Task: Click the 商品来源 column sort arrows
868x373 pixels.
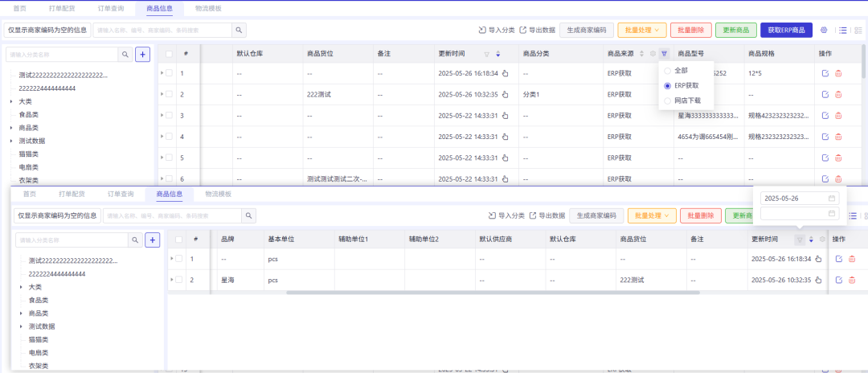Action: (641, 54)
